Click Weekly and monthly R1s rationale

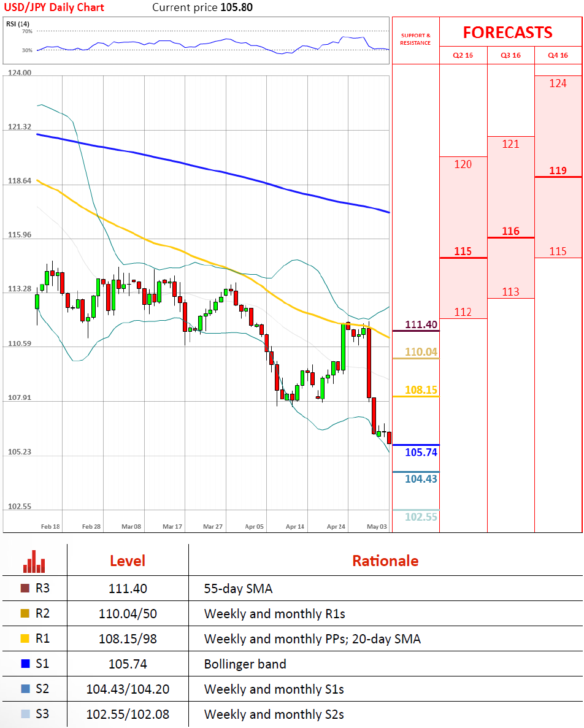click(x=275, y=614)
